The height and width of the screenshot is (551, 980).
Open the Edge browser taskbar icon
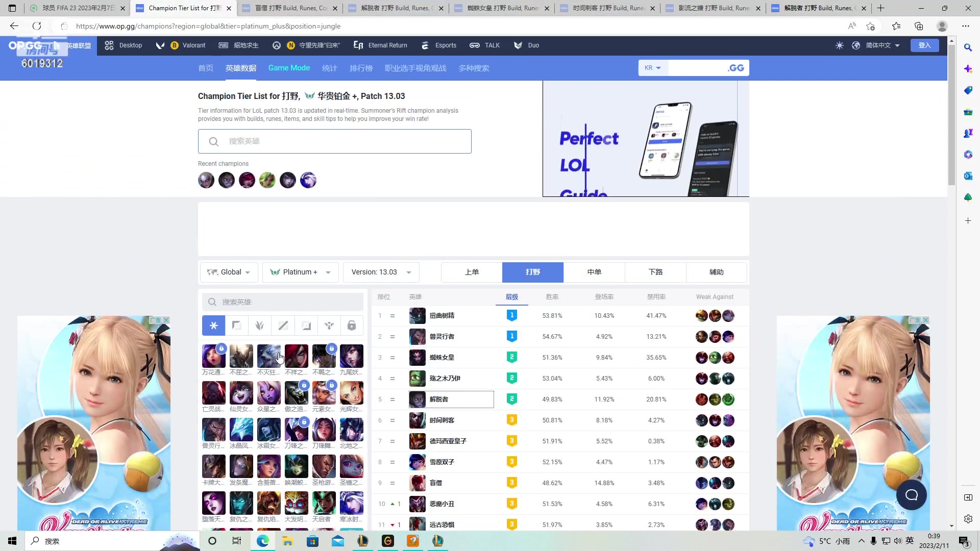point(262,541)
